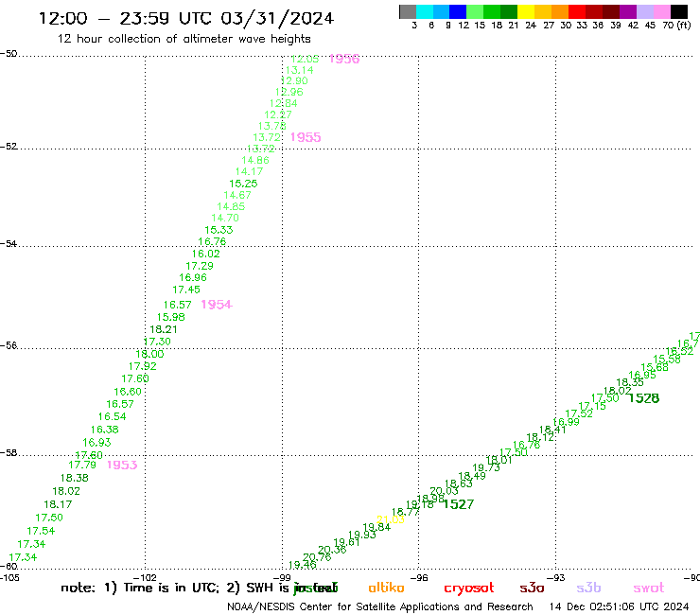Click the wave height value 14.70
Image resolution: width=700 pixels, height=615 pixels.
pyautogui.click(x=225, y=218)
